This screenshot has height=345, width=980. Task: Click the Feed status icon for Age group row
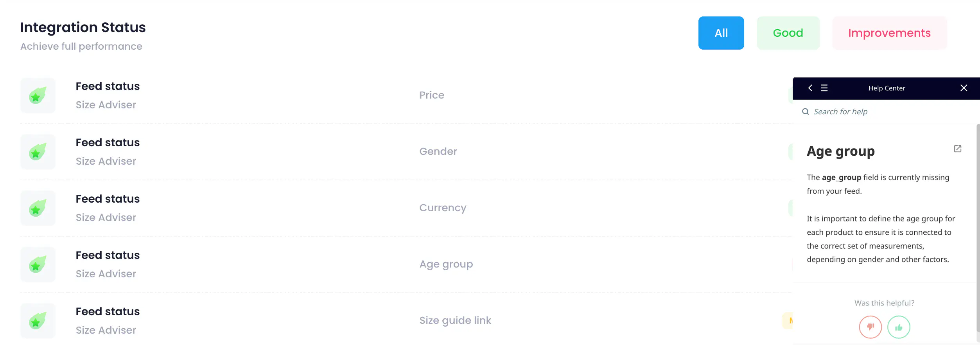[x=38, y=264]
